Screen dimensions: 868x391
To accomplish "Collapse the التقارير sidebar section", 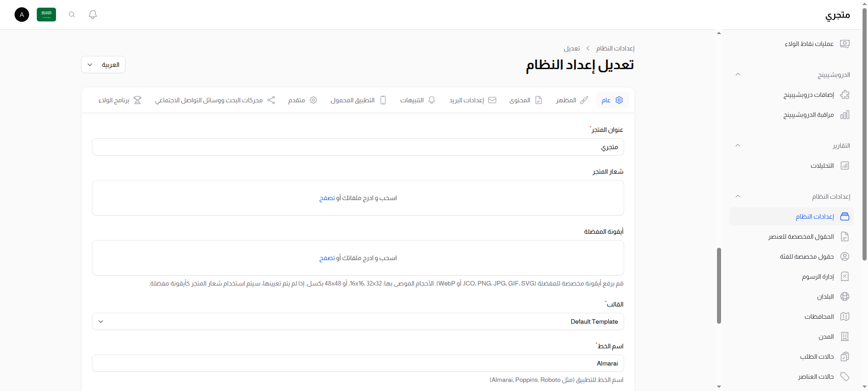I will click(x=738, y=145).
